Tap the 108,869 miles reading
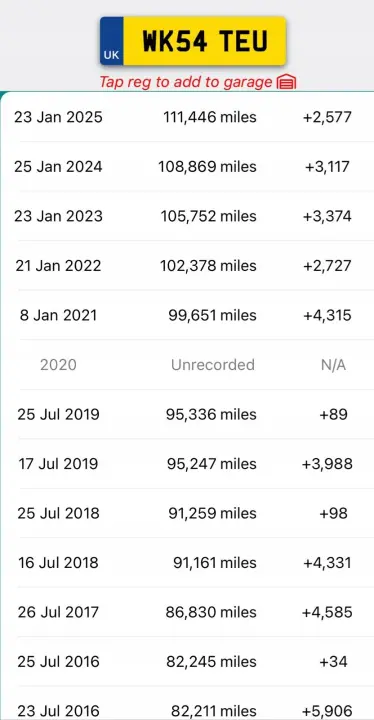Screen dimensions: 374x720 coord(207,167)
